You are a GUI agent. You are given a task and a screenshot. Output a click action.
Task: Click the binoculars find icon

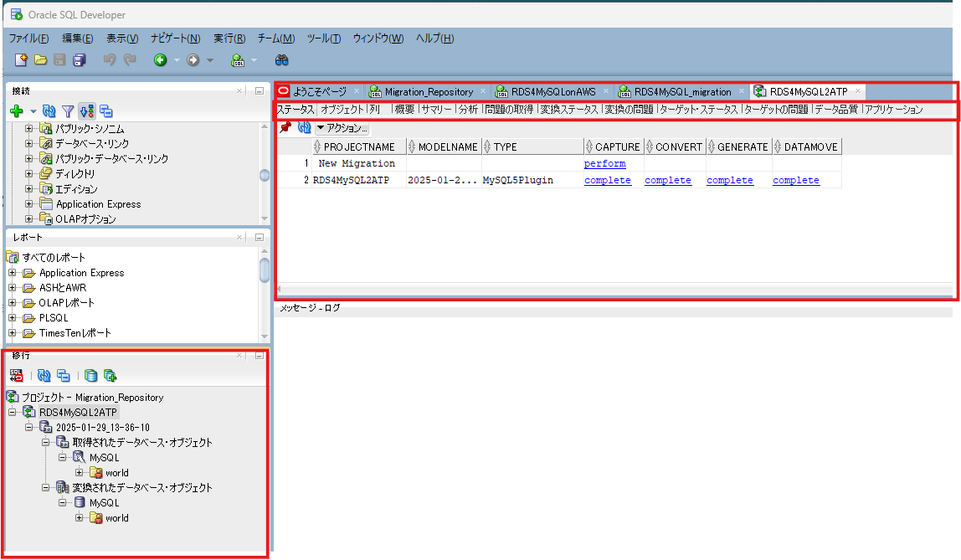281,59
